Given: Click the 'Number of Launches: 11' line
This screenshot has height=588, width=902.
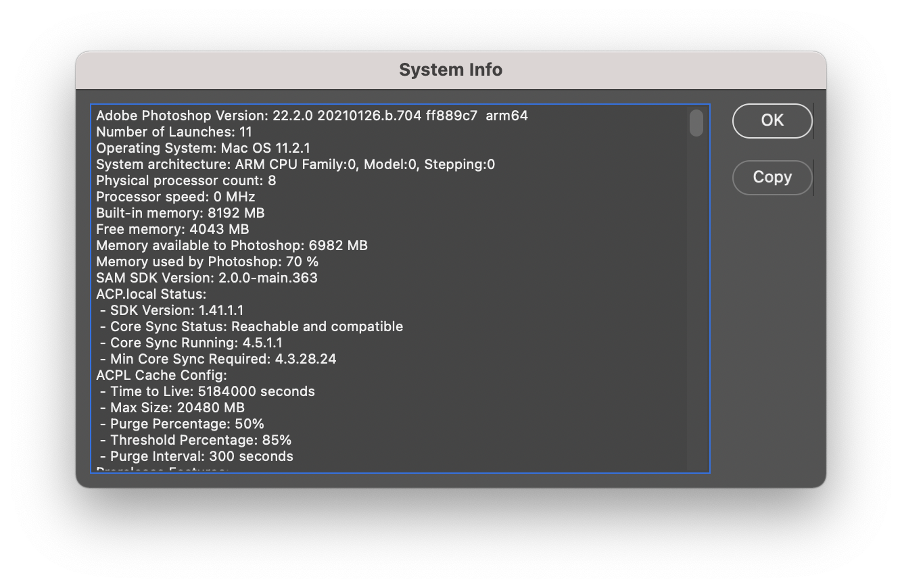Looking at the screenshot, I should pyautogui.click(x=174, y=132).
